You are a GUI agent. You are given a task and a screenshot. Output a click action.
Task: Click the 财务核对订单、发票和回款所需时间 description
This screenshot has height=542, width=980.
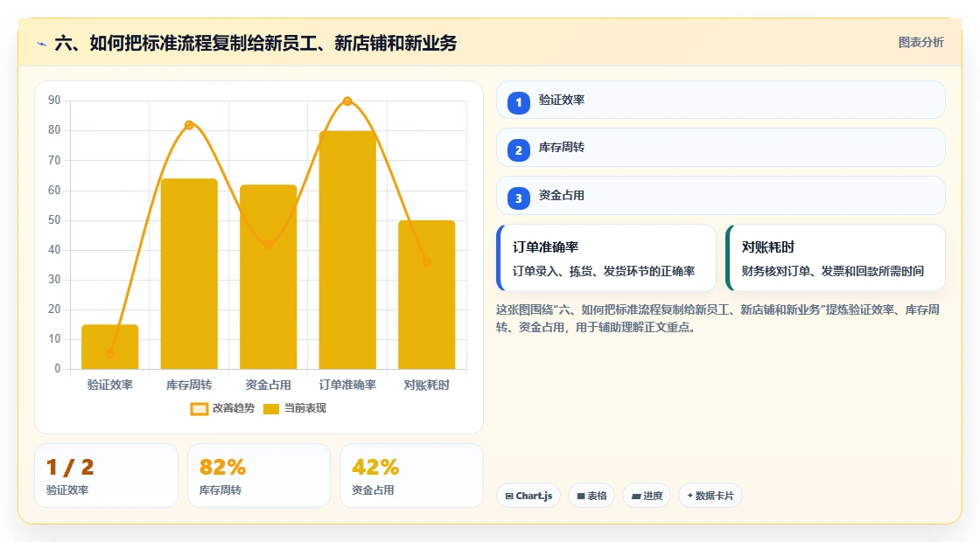tap(832, 271)
